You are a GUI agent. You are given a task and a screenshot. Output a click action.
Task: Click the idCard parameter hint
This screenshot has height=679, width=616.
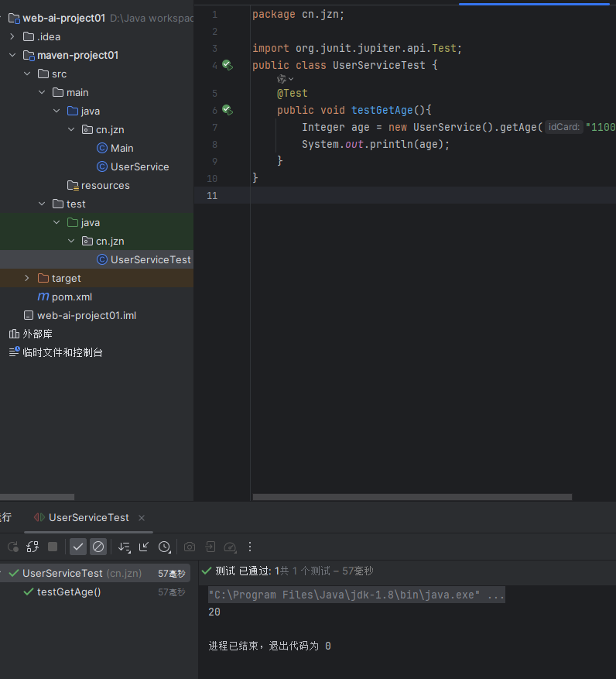coord(563,127)
